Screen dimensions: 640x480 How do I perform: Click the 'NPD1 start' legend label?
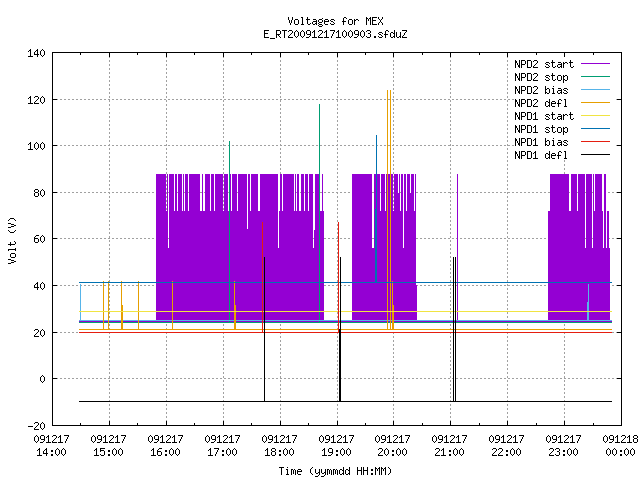[x=544, y=116]
